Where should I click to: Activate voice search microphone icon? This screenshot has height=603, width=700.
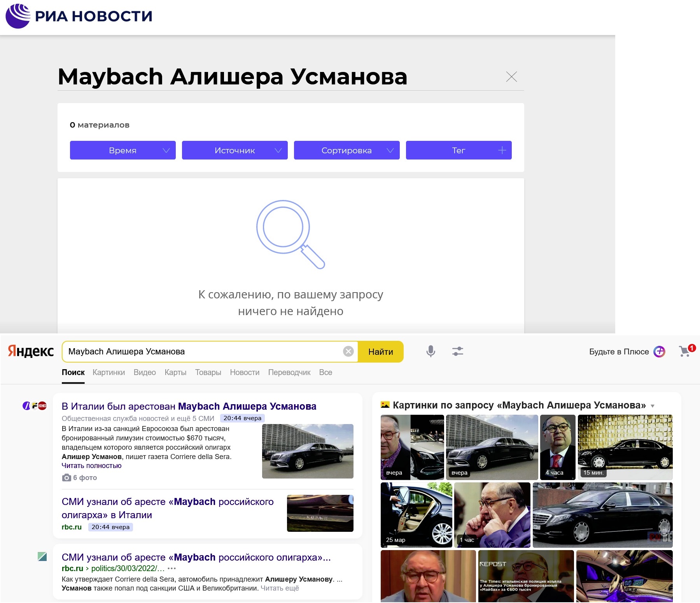pyautogui.click(x=430, y=351)
